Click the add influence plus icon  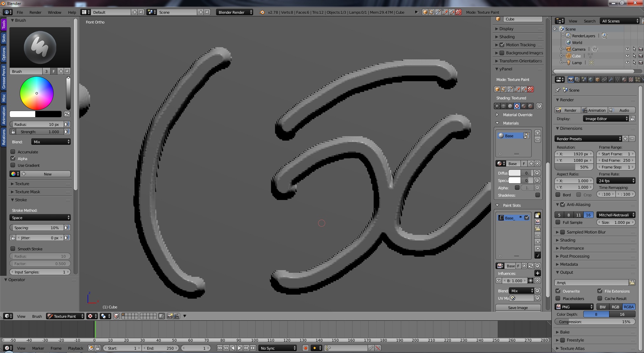[537, 273]
